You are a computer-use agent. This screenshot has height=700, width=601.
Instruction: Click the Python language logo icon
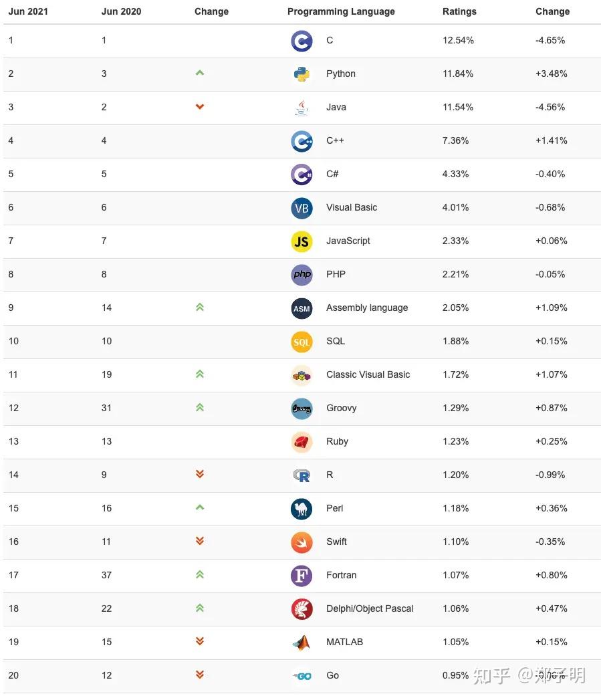(302, 74)
